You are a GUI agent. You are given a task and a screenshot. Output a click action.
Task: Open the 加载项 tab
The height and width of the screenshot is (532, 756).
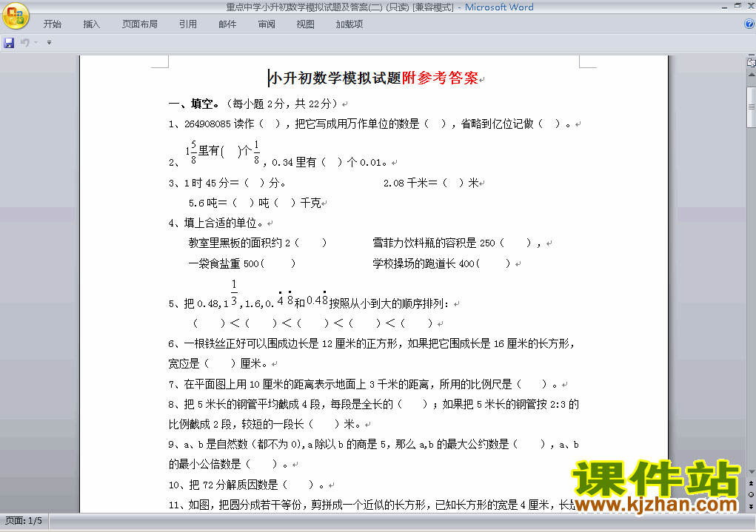tap(349, 24)
